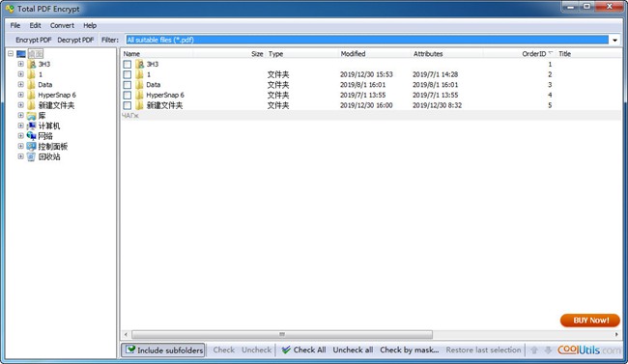This screenshot has height=364, width=628.
Task: Sort by the Type column header
Action: pos(302,54)
